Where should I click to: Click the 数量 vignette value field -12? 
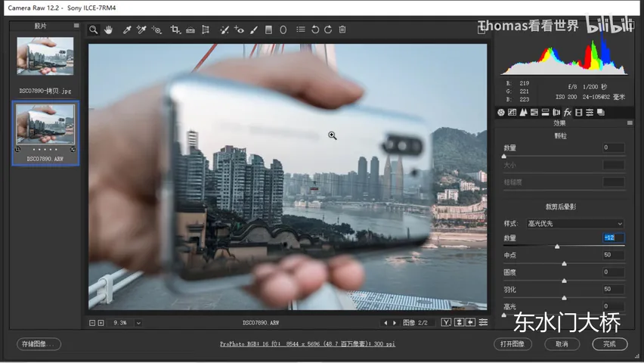[613, 237]
